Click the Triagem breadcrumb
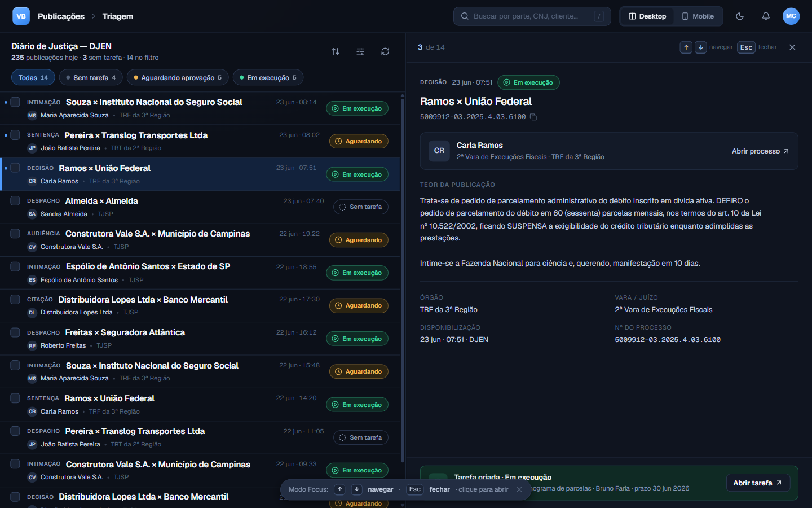 tap(118, 16)
